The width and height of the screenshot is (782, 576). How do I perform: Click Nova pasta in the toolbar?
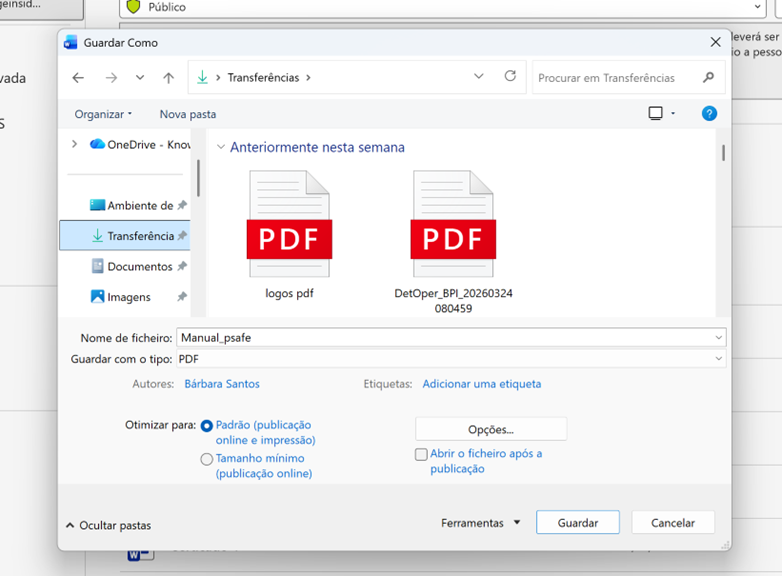pyautogui.click(x=188, y=114)
